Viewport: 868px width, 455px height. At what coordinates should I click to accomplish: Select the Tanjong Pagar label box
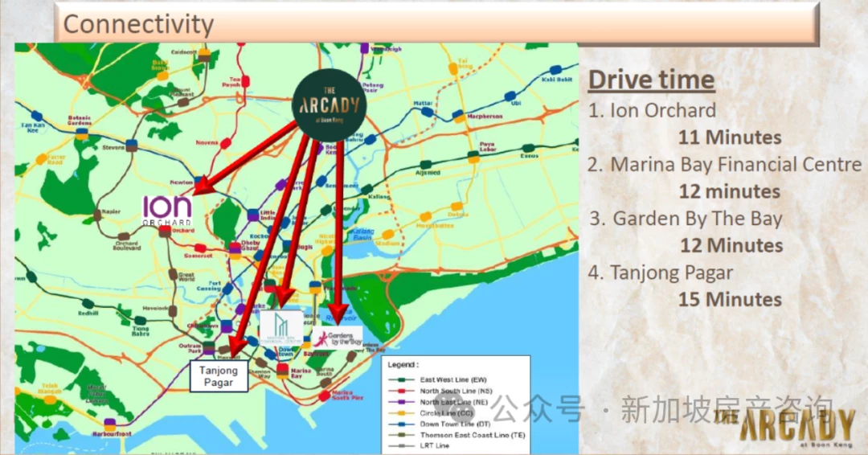[x=219, y=376]
